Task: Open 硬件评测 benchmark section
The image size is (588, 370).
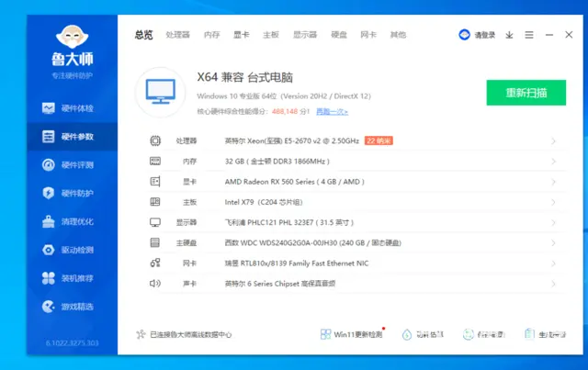Action: coord(72,165)
